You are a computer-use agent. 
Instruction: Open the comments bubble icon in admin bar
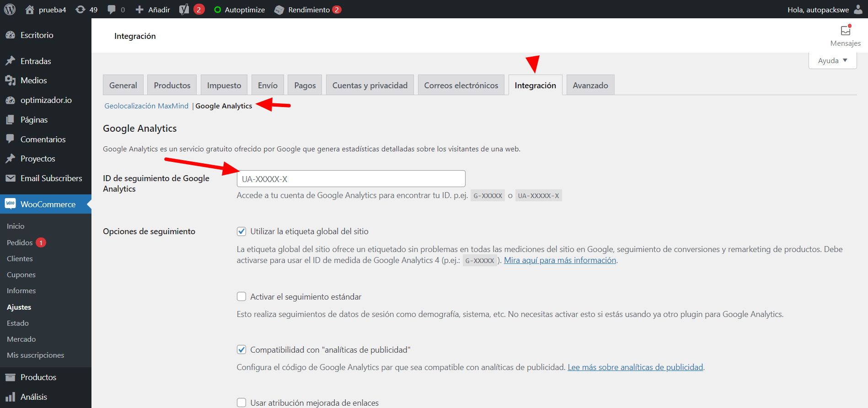(x=111, y=10)
